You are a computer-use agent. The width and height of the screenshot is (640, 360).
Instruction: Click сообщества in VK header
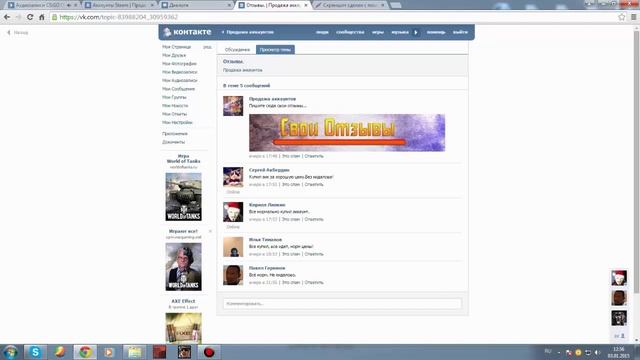(350, 32)
